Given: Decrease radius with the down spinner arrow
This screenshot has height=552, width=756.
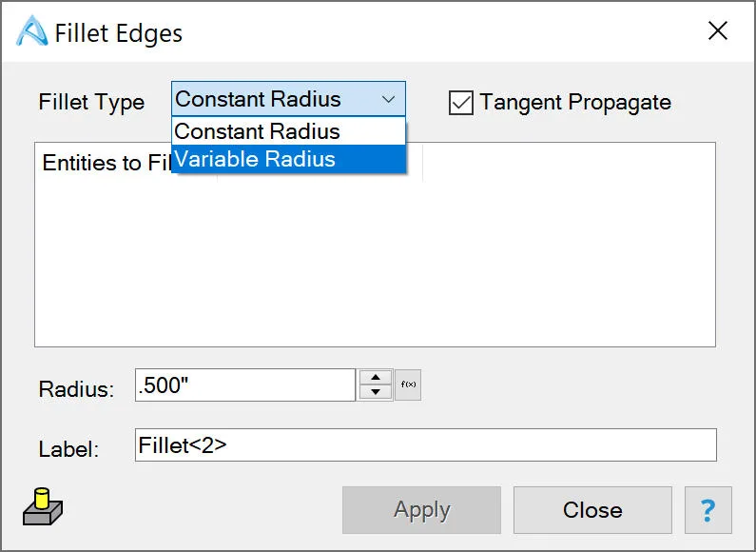Looking at the screenshot, I should 375,392.
